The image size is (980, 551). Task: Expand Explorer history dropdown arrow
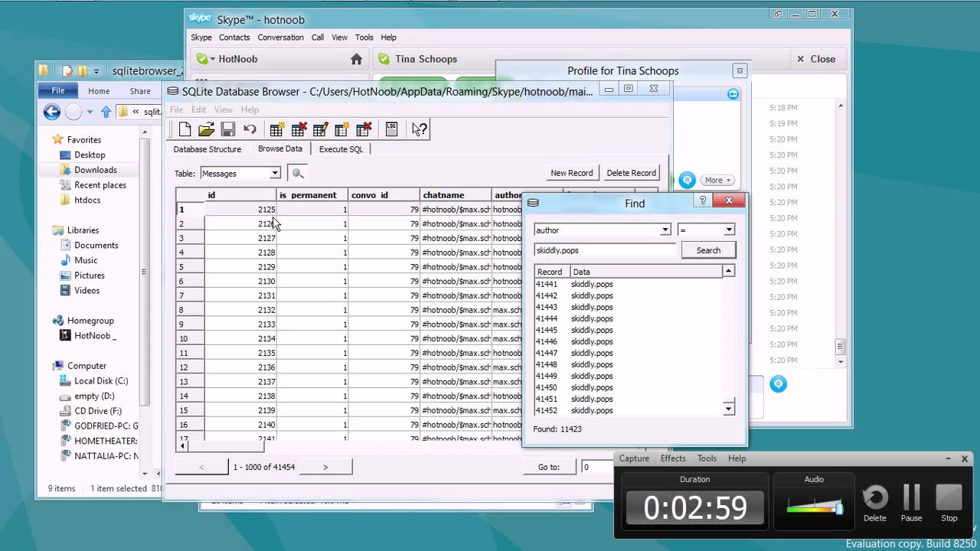click(x=90, y=112)
